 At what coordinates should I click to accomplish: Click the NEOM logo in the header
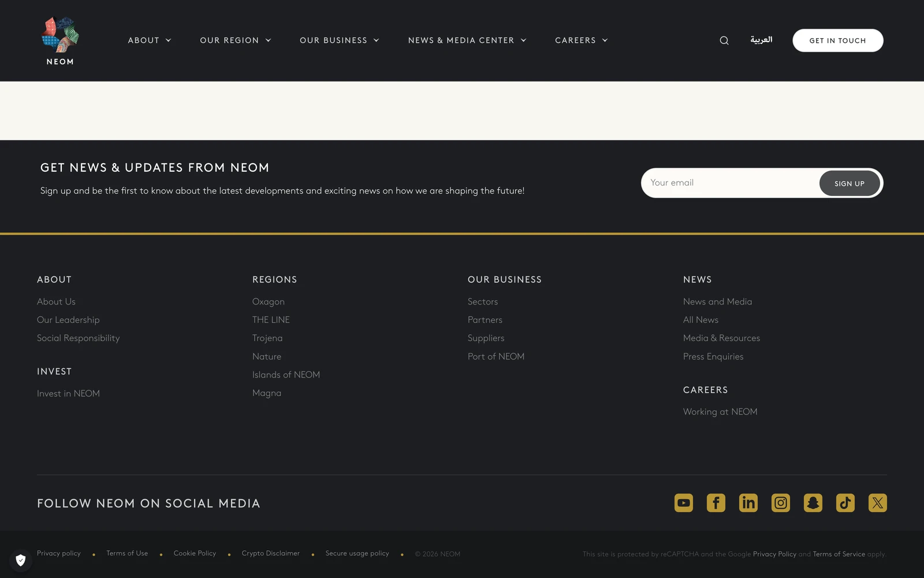[60, 40]
